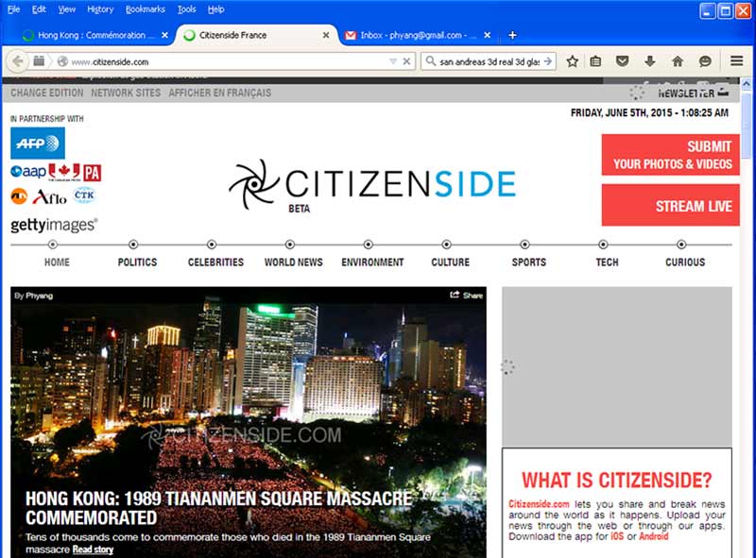756x558 pixels.
Task: Click the search magnifier icon
Action: [431, 61]
